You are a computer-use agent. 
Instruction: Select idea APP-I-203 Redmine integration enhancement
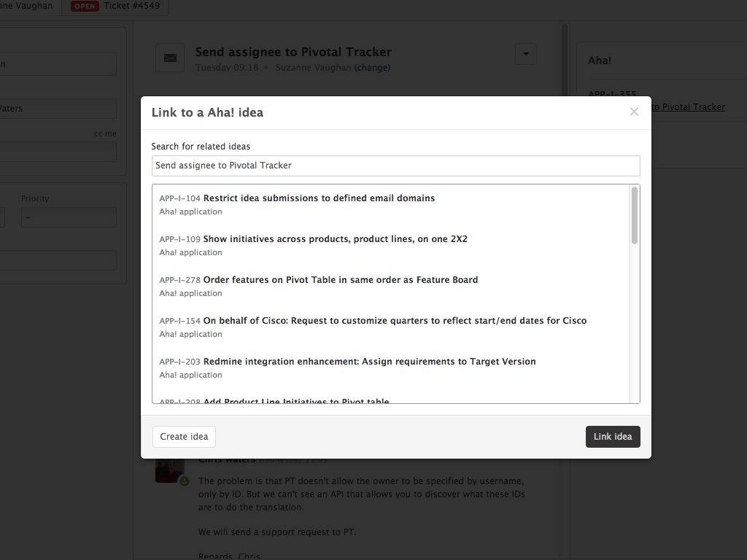tap(369, 362)
